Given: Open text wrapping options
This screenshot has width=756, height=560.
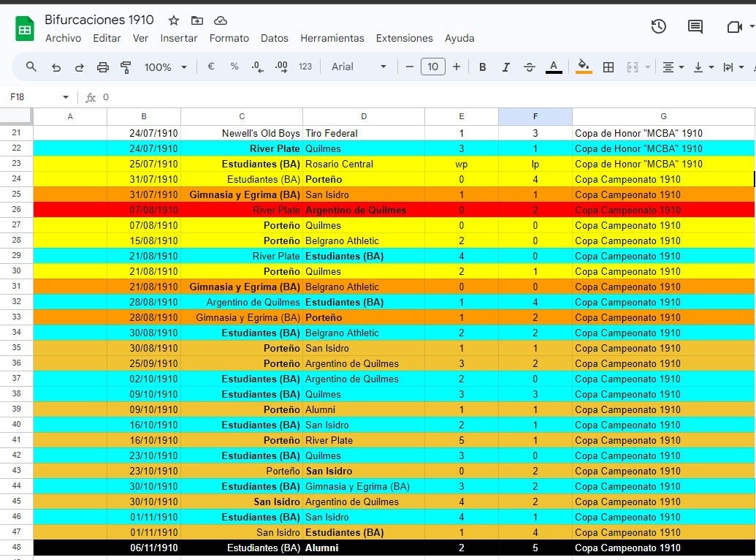Looking at the screenshot, I should pyautogui.click(x=728, y=67).
